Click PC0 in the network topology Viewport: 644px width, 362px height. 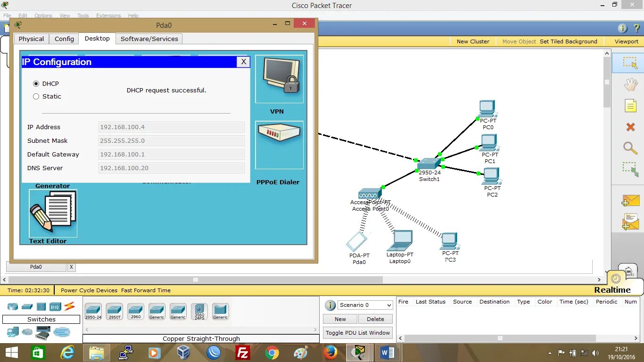487,109
